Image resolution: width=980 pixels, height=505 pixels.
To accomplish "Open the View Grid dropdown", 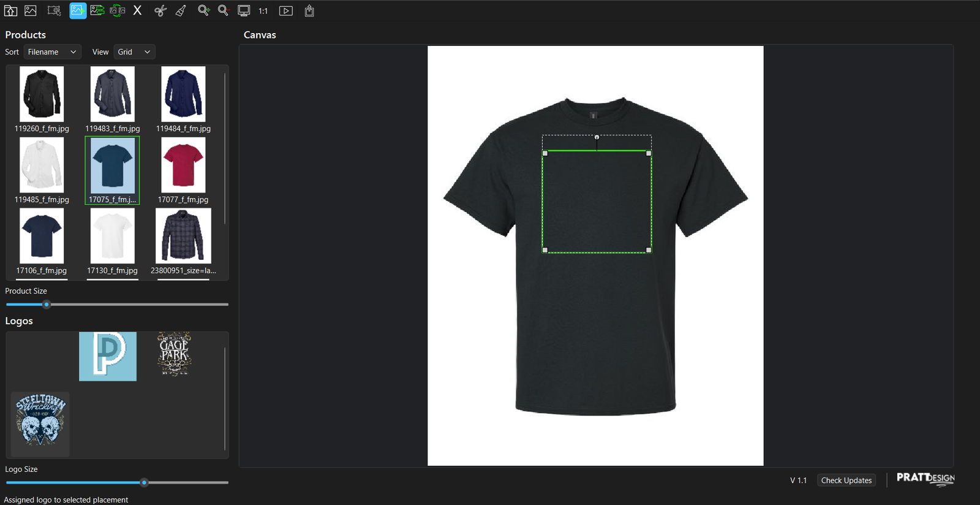I will (x=134, y=52).
